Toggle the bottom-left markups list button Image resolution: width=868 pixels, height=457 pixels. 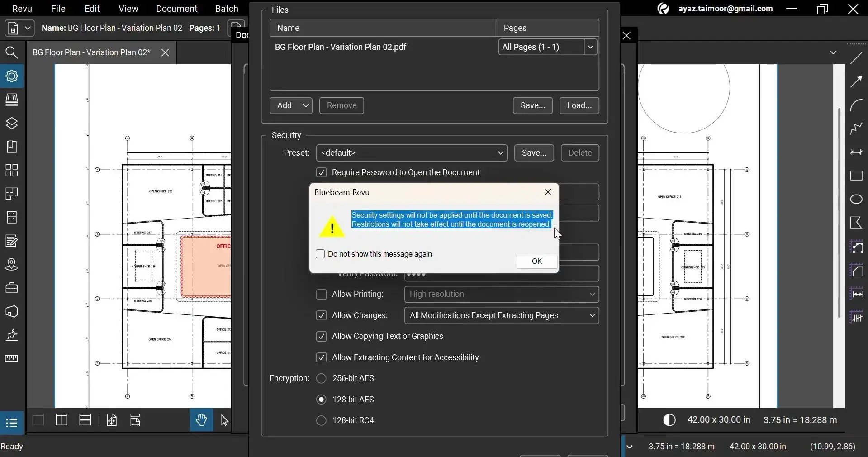pos(12,423)
